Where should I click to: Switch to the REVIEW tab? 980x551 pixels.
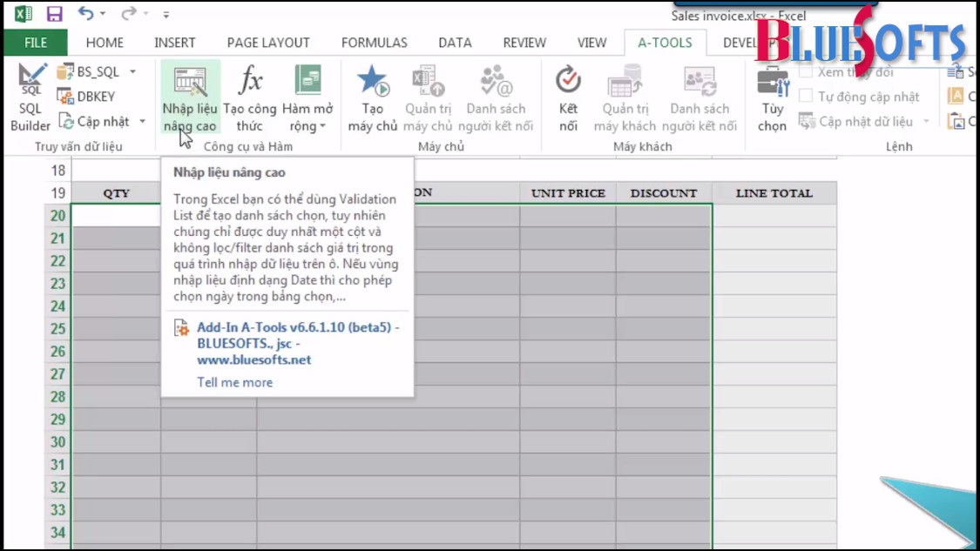[x=524, y=43]
